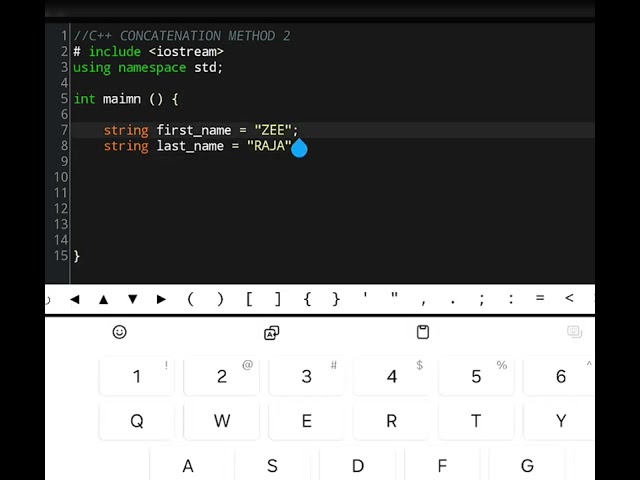Insert an opening square bracket
Screen dimensions: 640x480
[249, 299]
